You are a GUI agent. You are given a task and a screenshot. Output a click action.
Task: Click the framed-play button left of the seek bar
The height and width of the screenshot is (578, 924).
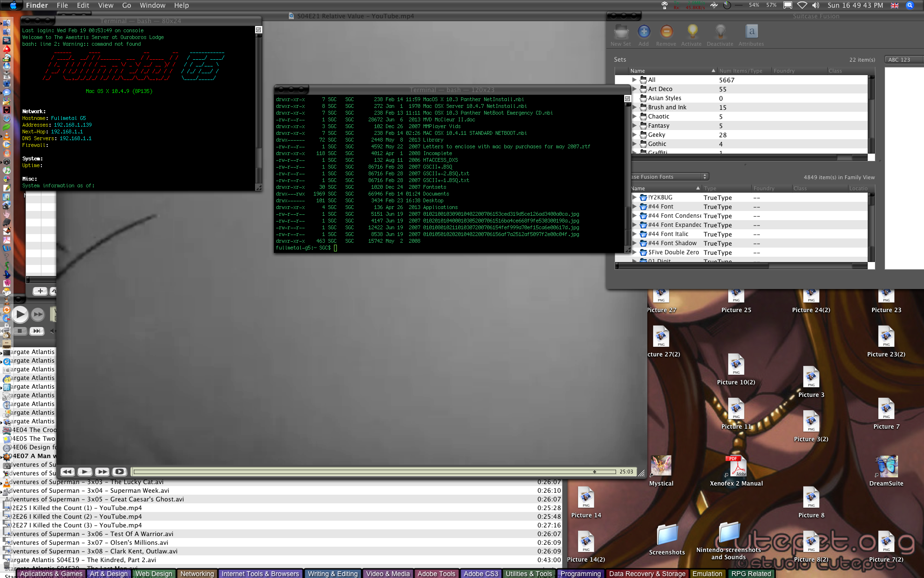tap(120, 472)
